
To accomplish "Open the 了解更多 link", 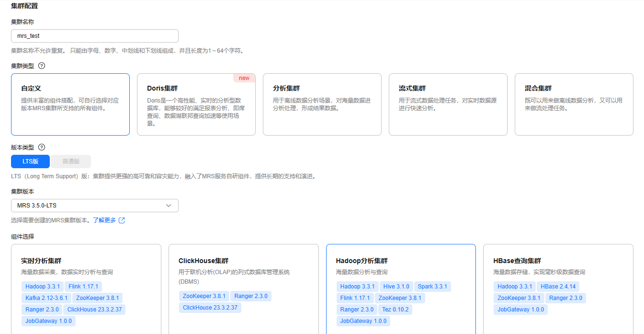I will point(104,220).
